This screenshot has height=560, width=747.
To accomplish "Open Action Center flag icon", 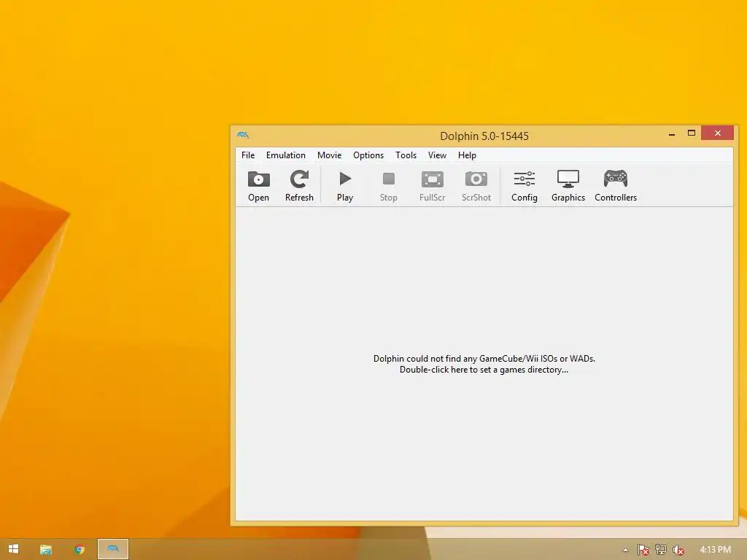I will coord(643,550).
